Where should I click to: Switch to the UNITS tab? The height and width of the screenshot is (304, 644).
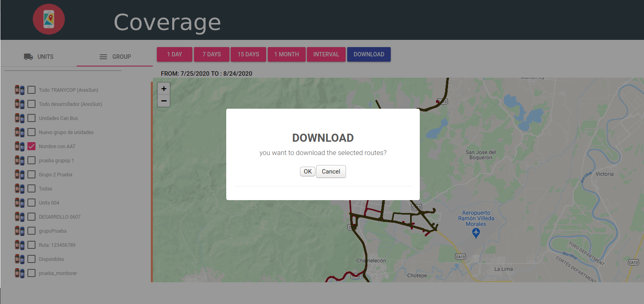pyautogui.click(x=39, y=57)
